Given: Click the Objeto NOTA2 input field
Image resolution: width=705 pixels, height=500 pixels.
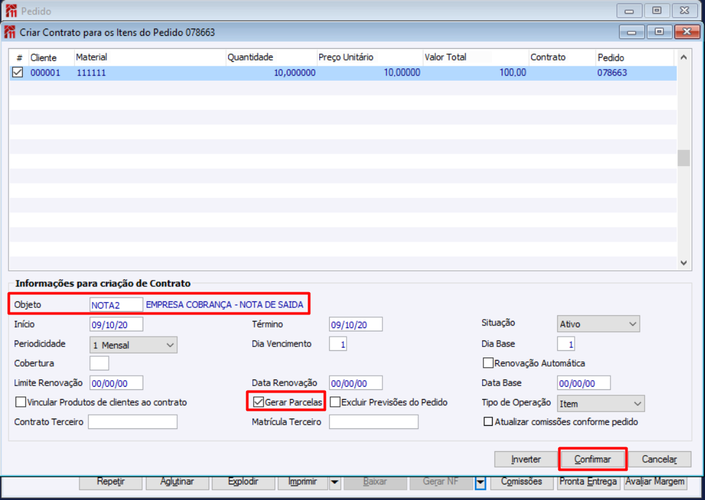Looking at the screenshot, I should tap(116, 305).
